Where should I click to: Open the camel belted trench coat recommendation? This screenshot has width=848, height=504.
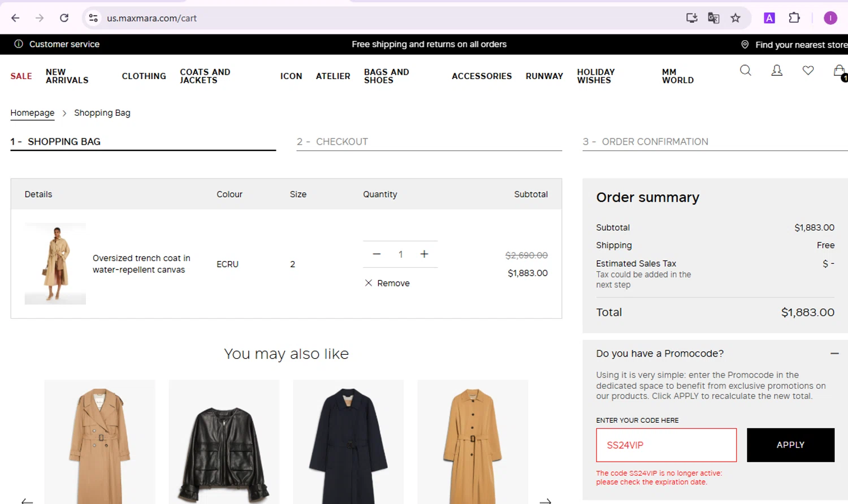pyautogui.click(x=99, y=442)
